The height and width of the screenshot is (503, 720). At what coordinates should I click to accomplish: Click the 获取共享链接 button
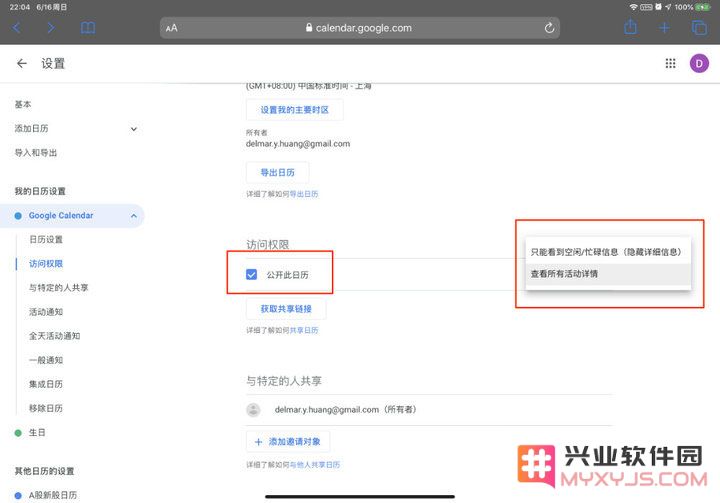(286, 309)
